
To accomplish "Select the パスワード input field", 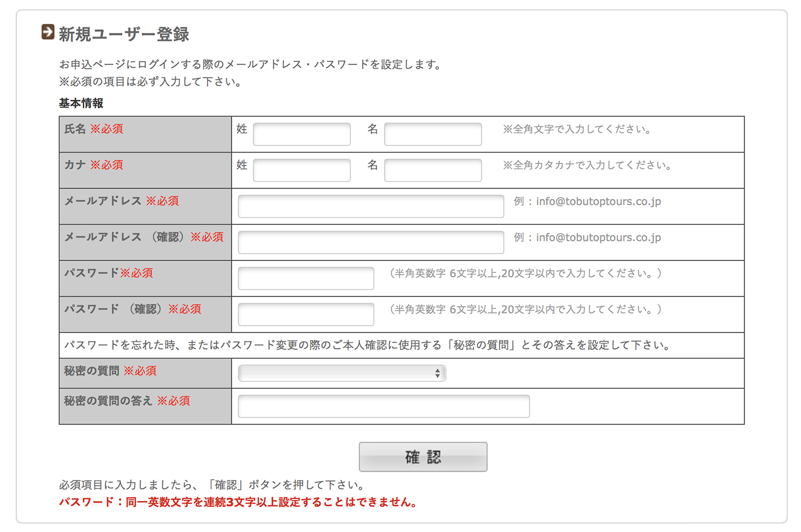I will (306, 278).
